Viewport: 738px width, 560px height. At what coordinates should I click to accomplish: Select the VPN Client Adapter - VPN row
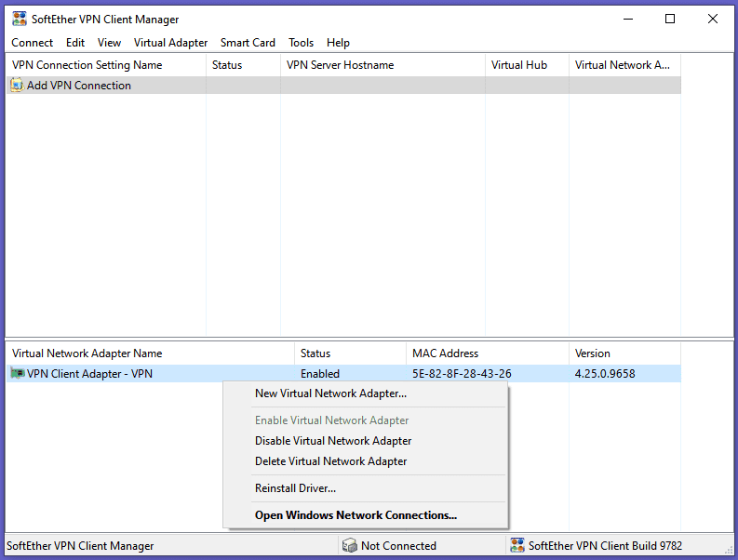[343, 374]
